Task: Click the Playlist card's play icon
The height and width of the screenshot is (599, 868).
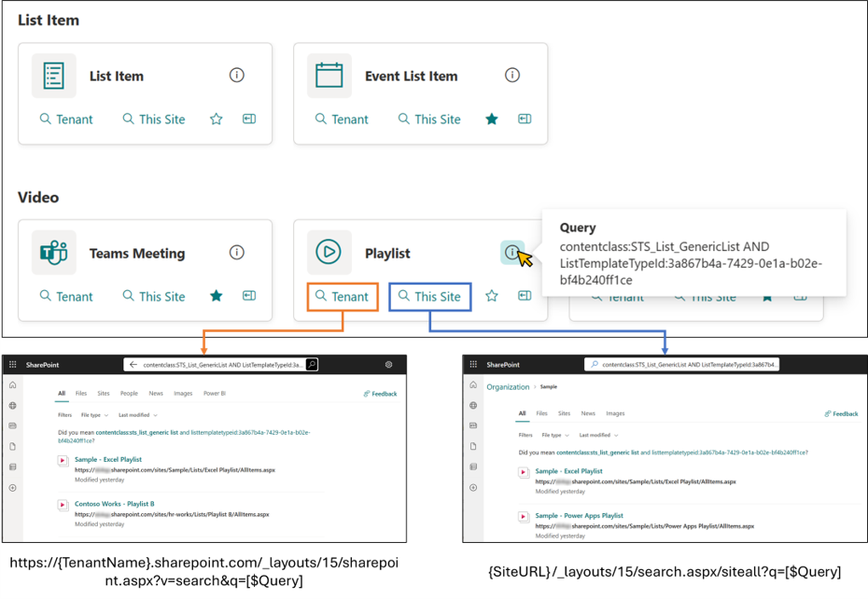Action: 329,253
